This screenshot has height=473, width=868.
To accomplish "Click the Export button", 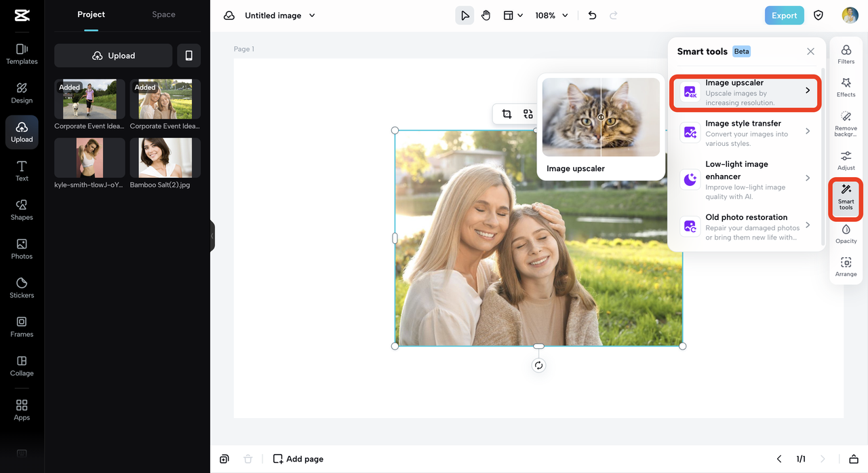I will pos(784,16).
